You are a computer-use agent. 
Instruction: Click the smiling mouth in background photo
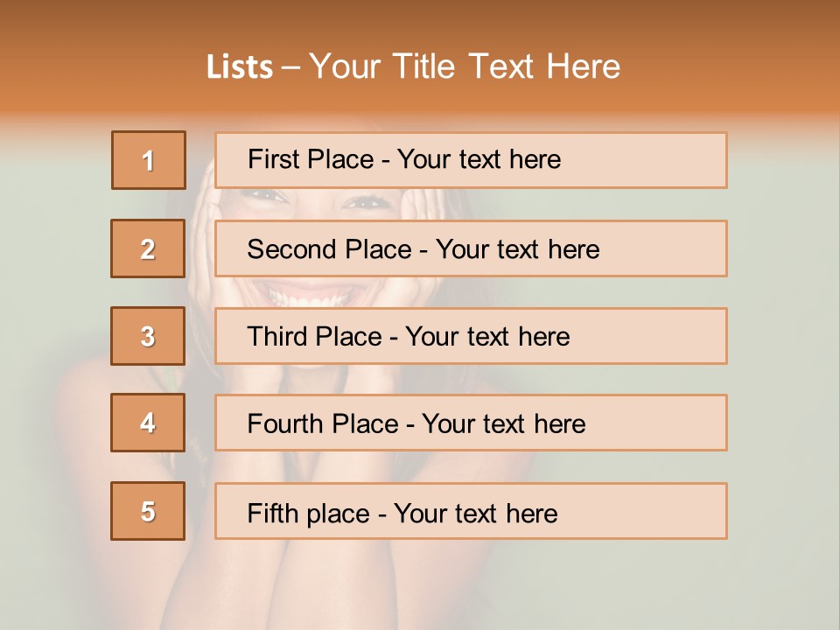(x=319, y=292)
